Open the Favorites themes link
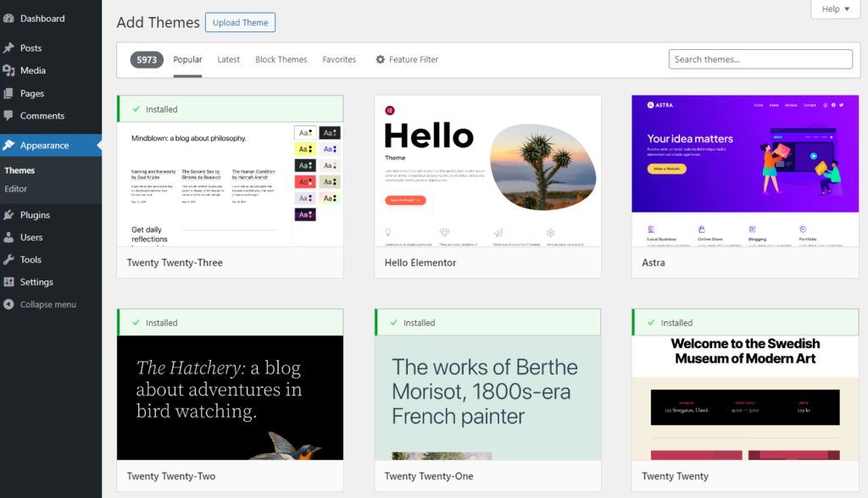The height and width of the screenshot is (498, 868). (339, 59)
